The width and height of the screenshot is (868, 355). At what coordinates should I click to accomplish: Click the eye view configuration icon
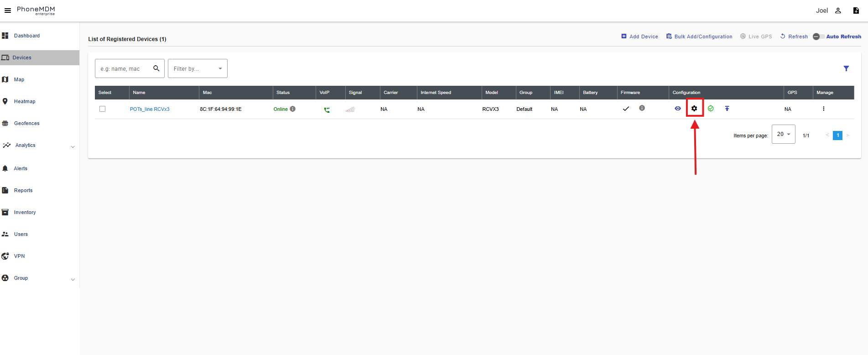[678, 109]
